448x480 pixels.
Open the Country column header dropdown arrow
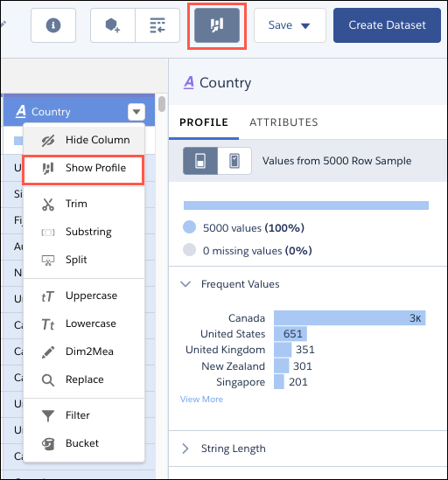[x=136, y=111]
